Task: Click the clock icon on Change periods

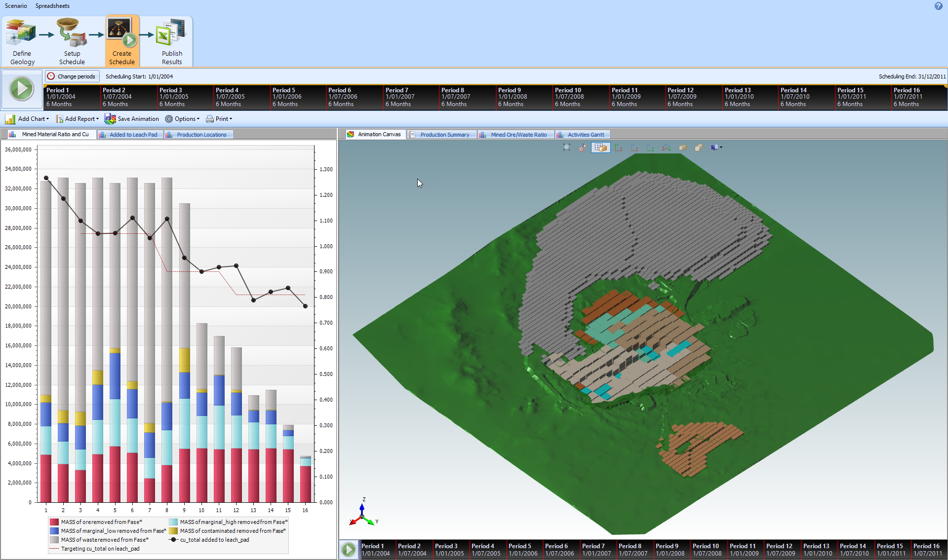Action: [x=51, y=76]
